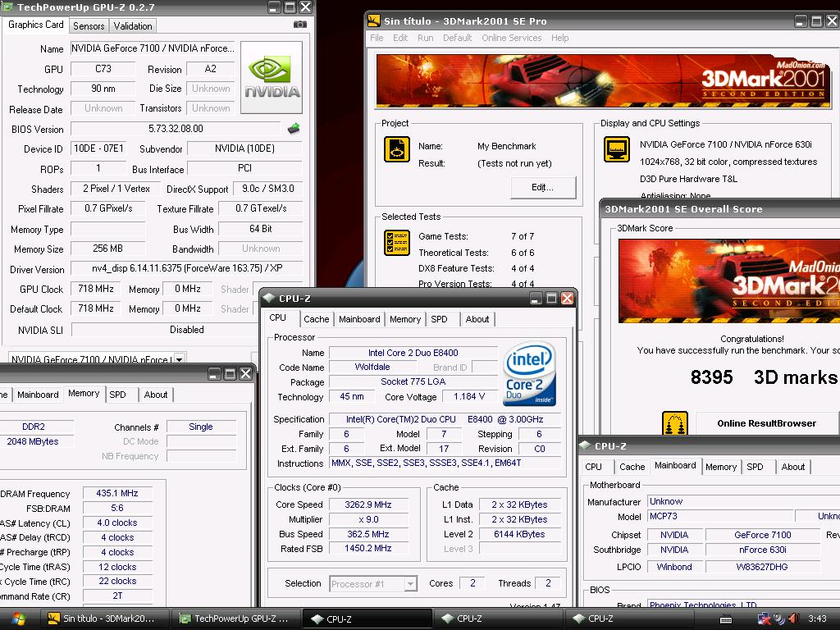Screen dimensions: 840x630
Task: Open the Run menu in 3DMark2001
Action: [x=426, y=38]
